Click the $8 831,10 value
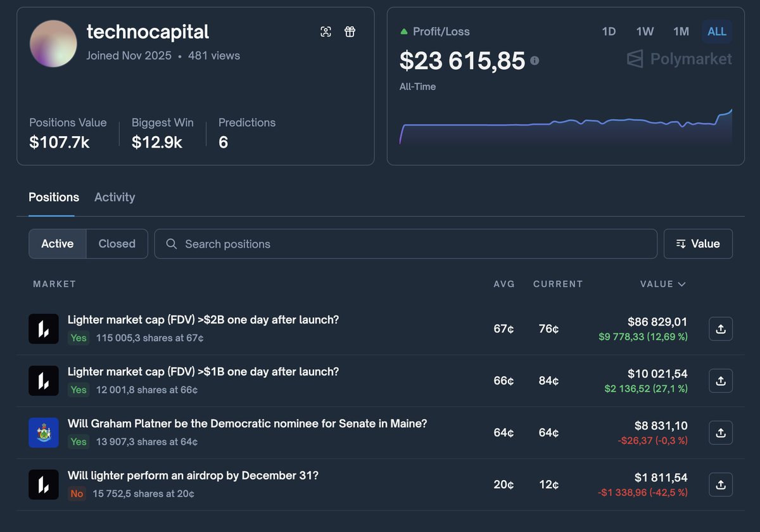760x532 pixels. [661, 426]
